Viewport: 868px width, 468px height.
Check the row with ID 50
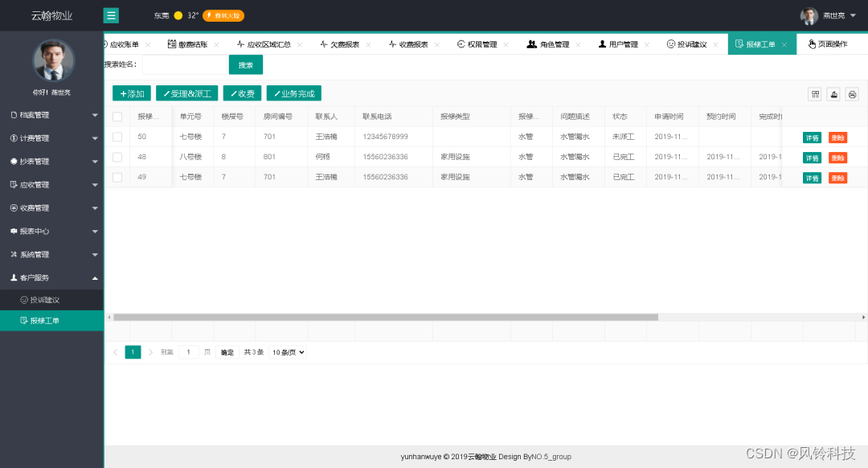click(117, 137)
